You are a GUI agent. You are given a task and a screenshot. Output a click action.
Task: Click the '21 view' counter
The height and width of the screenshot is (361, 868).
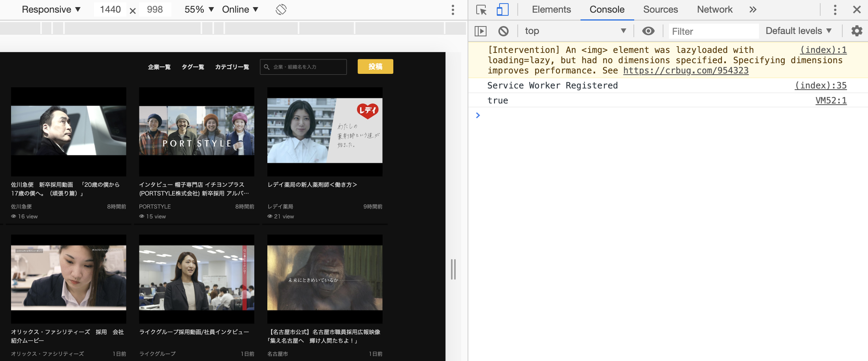click(281, 216)
